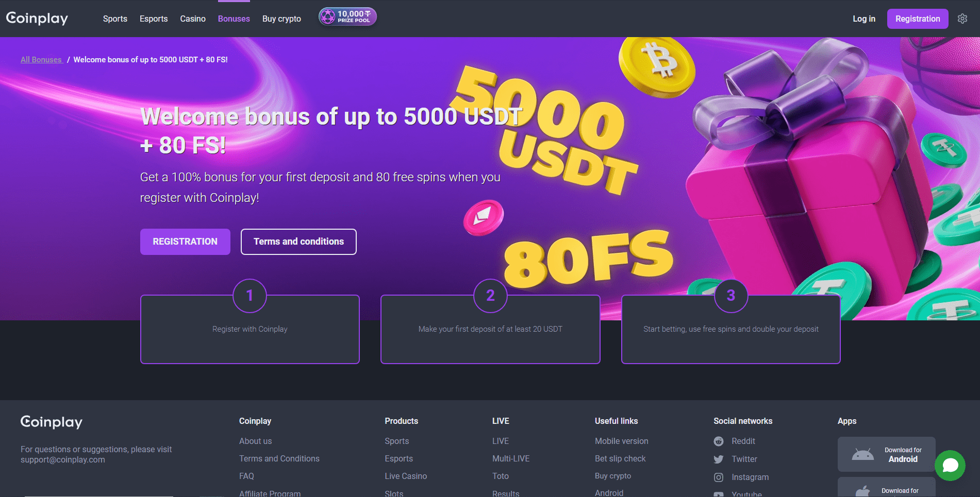
Task: Click the Coinplay footer logo
Action: coord(52,422)
